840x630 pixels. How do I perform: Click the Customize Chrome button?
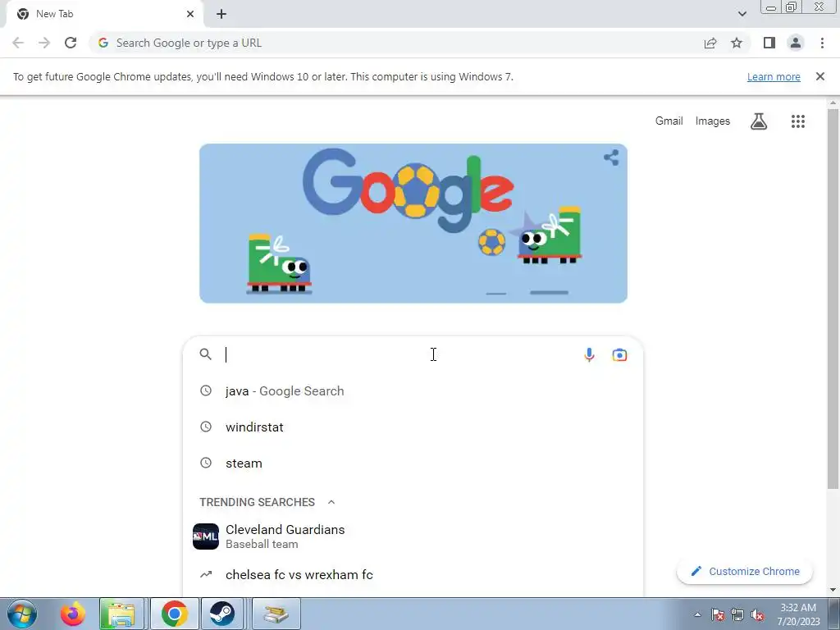click(745, 572)
